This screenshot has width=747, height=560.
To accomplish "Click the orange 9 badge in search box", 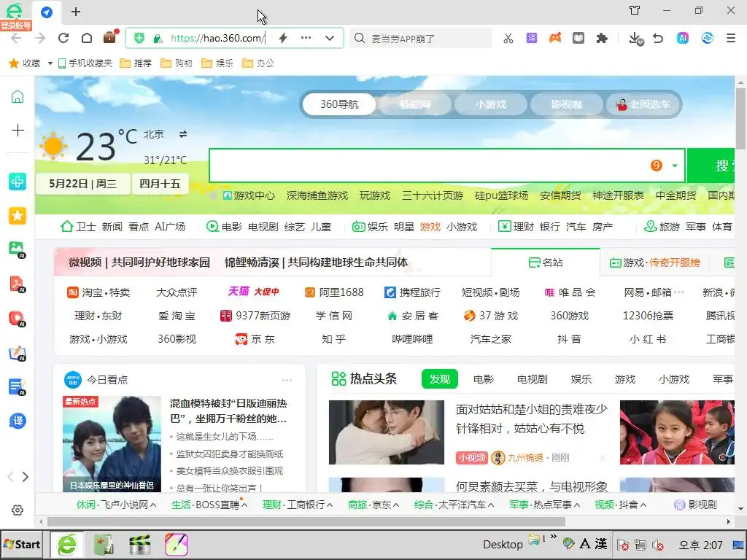I will point(656,166).
